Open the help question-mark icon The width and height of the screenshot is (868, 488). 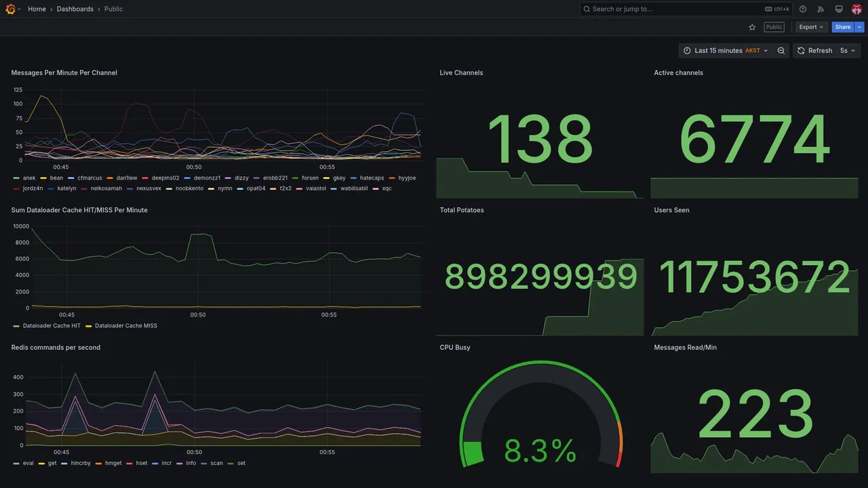click(803, 9)
